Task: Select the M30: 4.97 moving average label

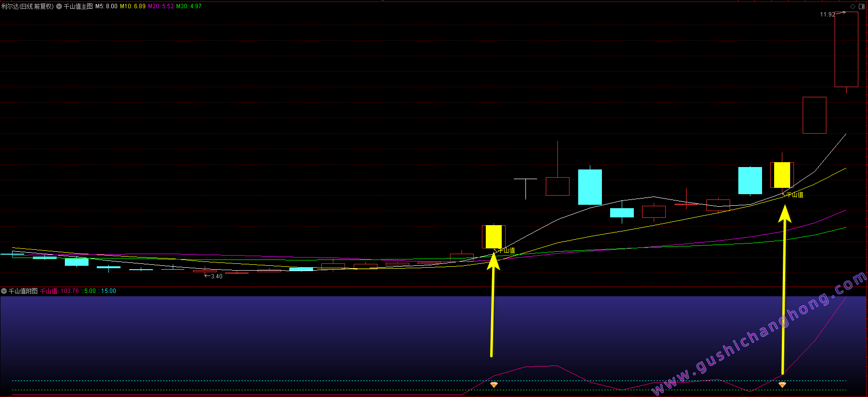Action: click(x=189, y=6)
